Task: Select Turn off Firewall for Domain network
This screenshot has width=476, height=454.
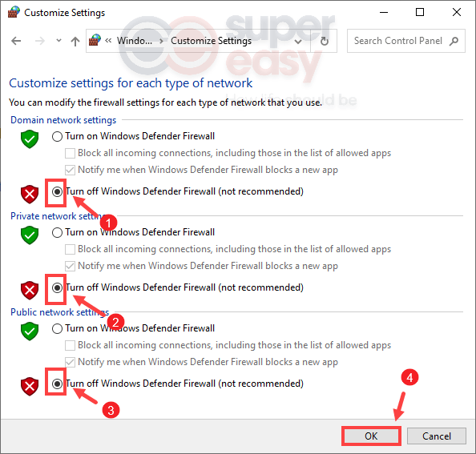Action: point(57,191)
